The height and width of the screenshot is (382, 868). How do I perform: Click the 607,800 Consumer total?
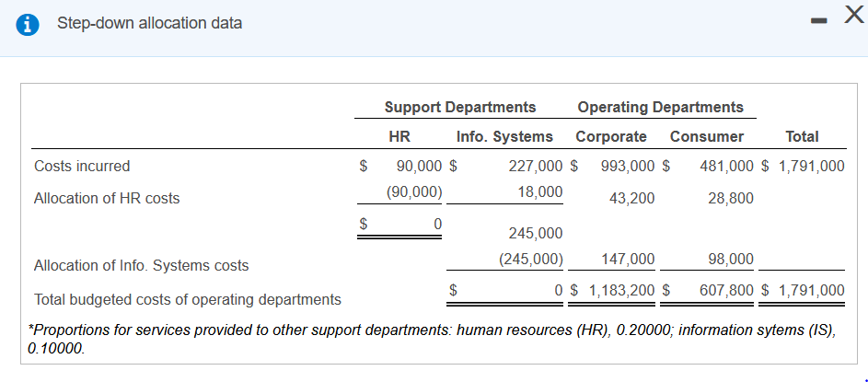point(726,290)
